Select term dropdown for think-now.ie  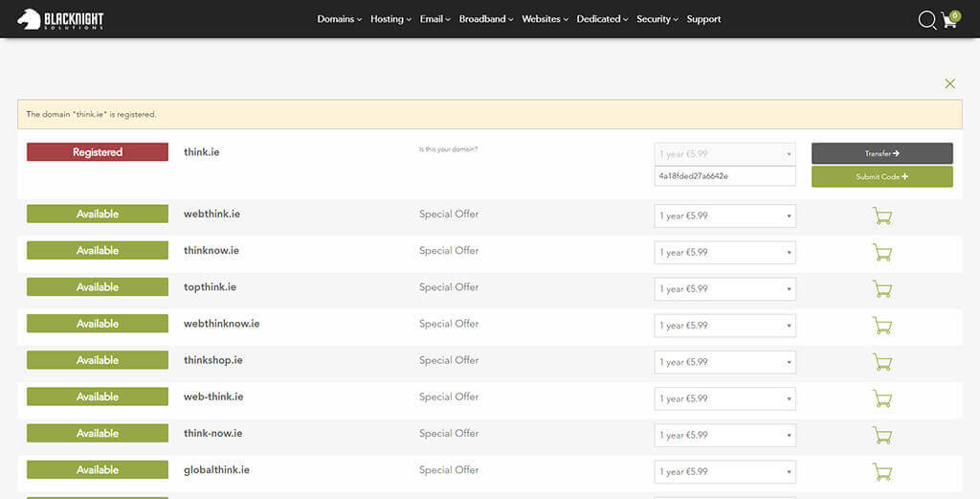[x=724, y=435]
